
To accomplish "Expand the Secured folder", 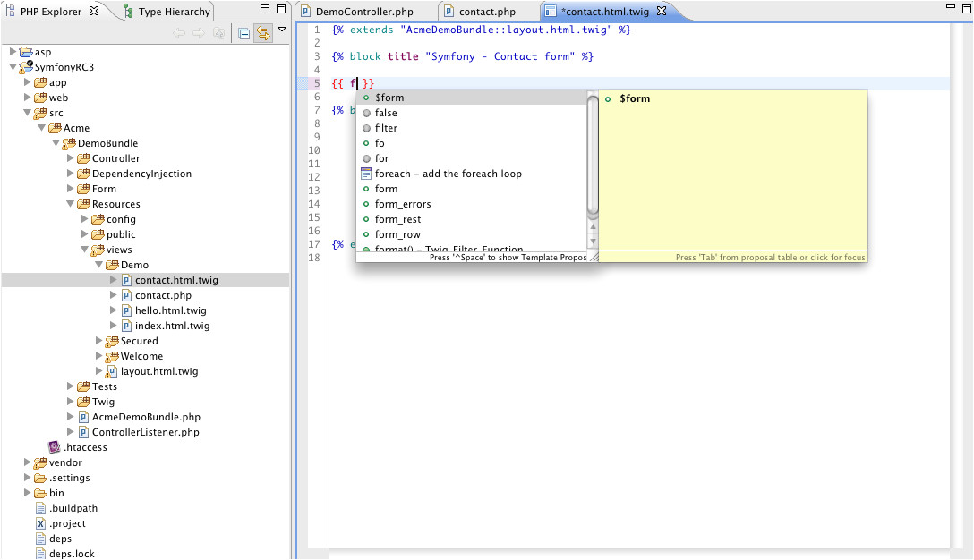I will 98,341.
